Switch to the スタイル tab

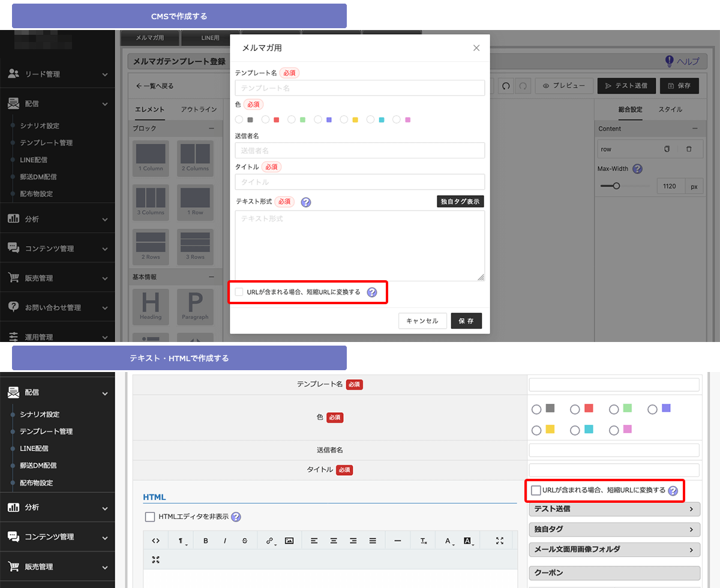point(670,110)
